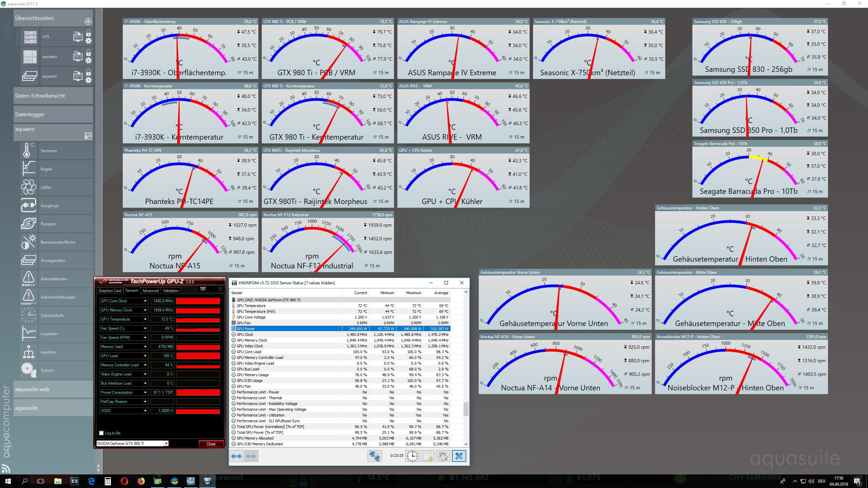Screen dimensions: 868x488
Task: Open Anzeigeseiten display pages section
Action: coord(57,261)
